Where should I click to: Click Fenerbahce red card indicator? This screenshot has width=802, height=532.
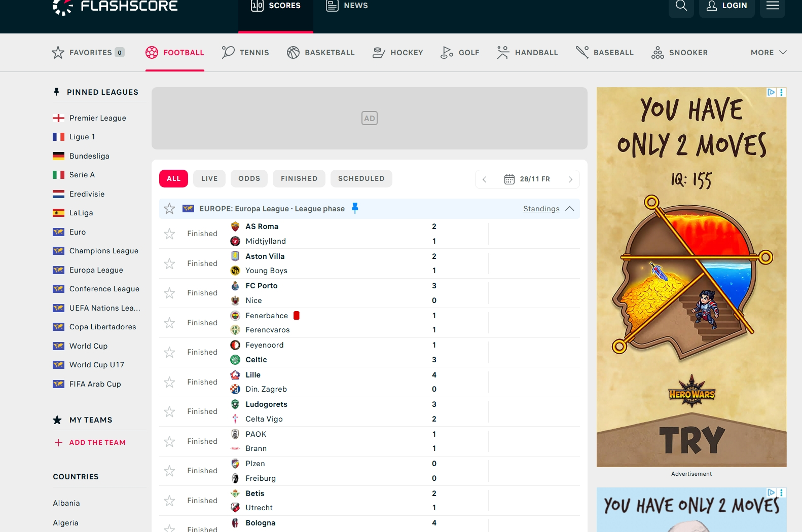pyautogui.click(x=297, y=315)
